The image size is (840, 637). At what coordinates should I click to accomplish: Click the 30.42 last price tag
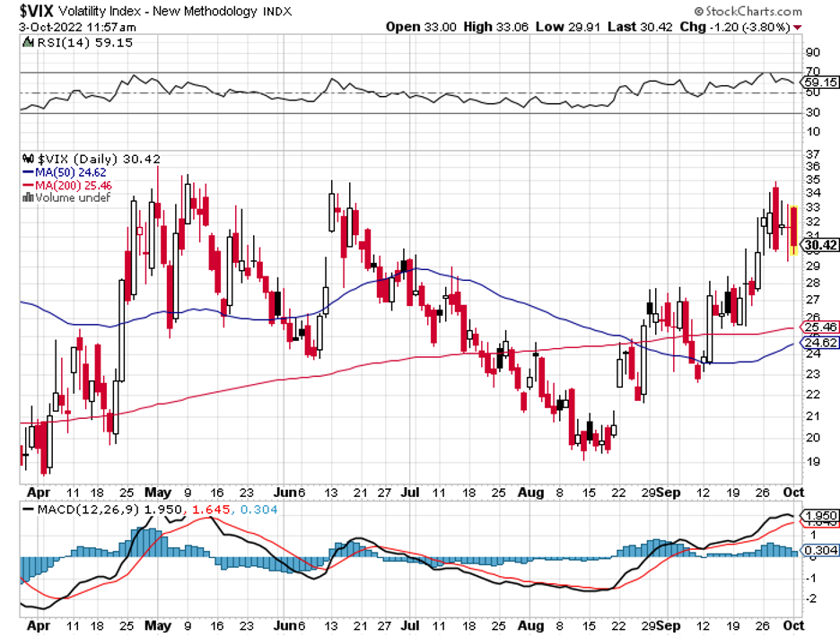pyautogui.click(x=818, y=245)
